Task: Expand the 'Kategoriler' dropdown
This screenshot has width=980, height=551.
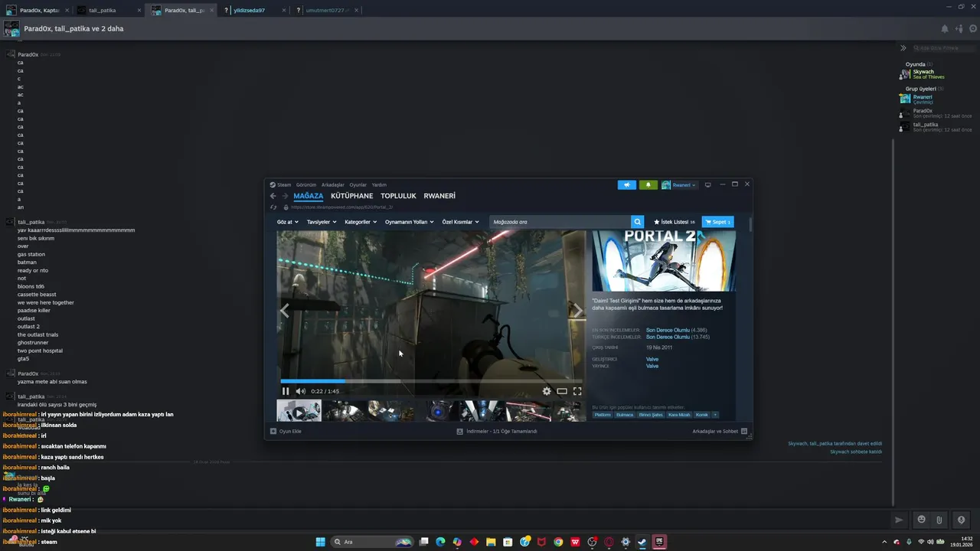Action: click(x=361, y=222)
